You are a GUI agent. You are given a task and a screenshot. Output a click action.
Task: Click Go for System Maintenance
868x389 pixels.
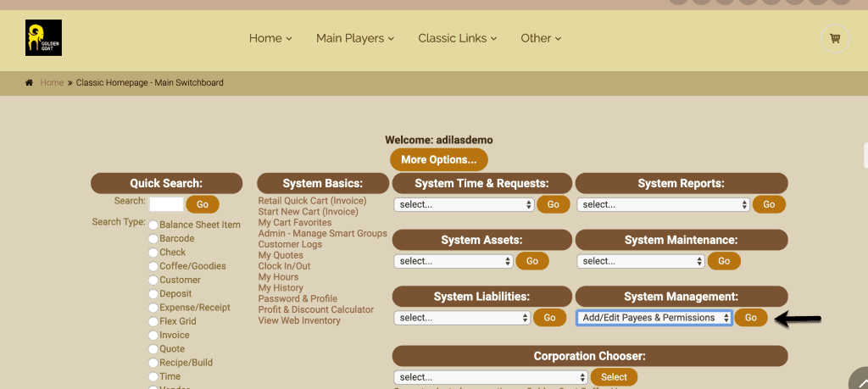(x=724, y=261)
